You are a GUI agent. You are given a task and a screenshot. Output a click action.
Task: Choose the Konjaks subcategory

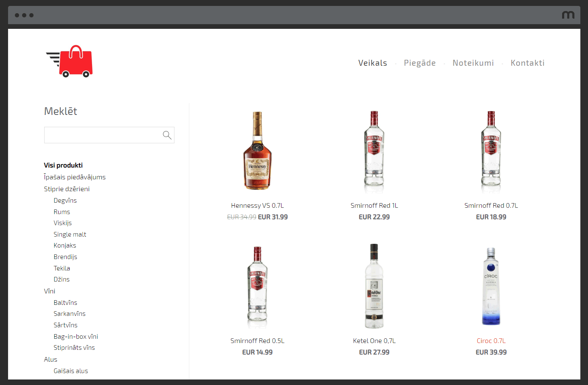tap(65, 246)
